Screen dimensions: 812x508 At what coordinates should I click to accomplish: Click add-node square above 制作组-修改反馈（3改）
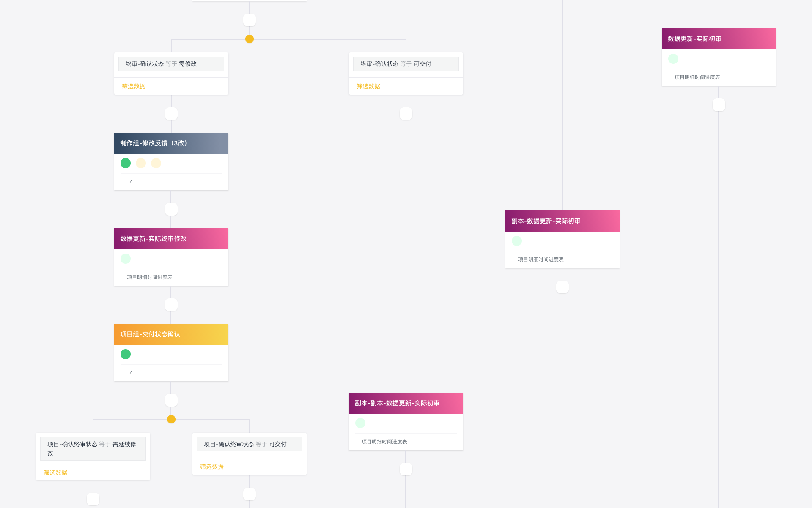pos(171,114)
